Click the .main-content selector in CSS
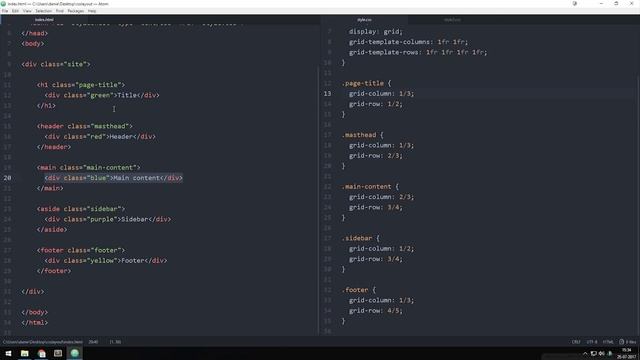640x360 pixels. point(367,187)
